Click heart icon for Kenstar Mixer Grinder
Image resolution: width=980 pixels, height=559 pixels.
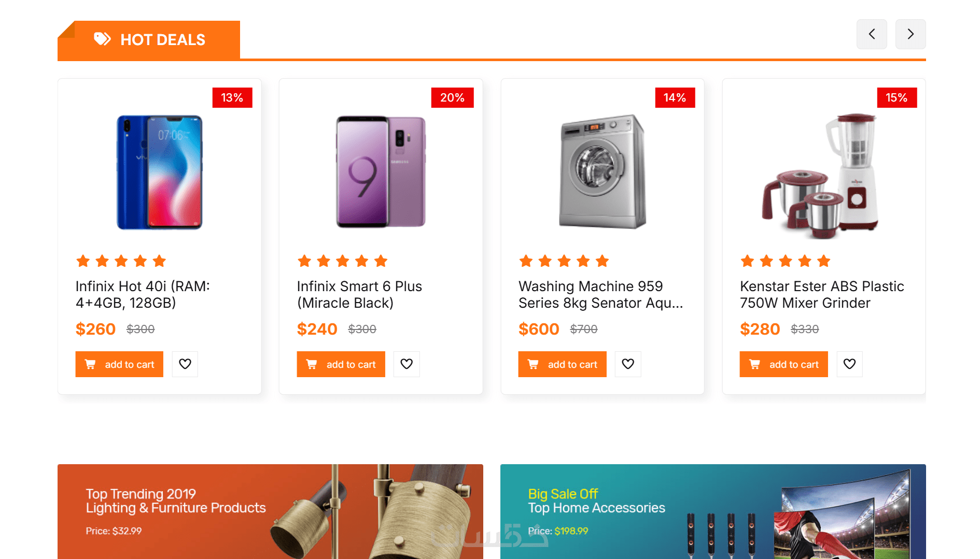pyautogui.click(x=849, y=364)
